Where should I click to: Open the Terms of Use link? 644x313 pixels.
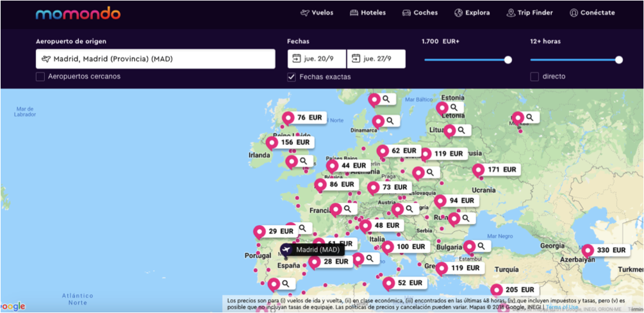click(562, 307)
